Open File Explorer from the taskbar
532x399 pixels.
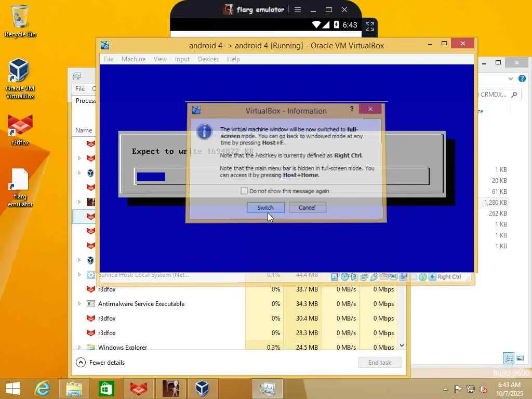pos(74,389)
